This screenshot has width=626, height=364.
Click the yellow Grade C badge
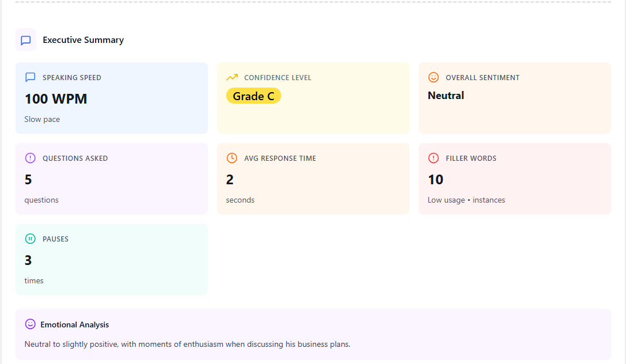click(253, 96)
